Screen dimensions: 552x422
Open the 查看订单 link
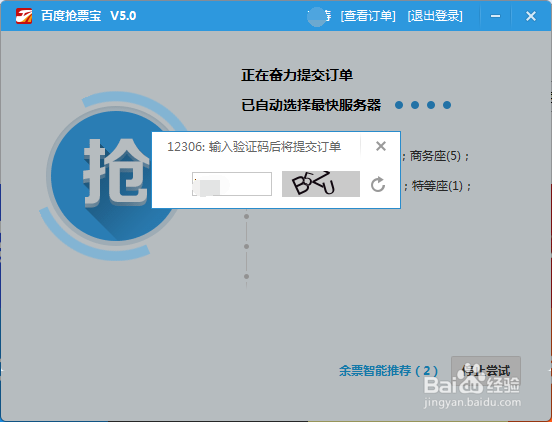[x=368, y=16]
